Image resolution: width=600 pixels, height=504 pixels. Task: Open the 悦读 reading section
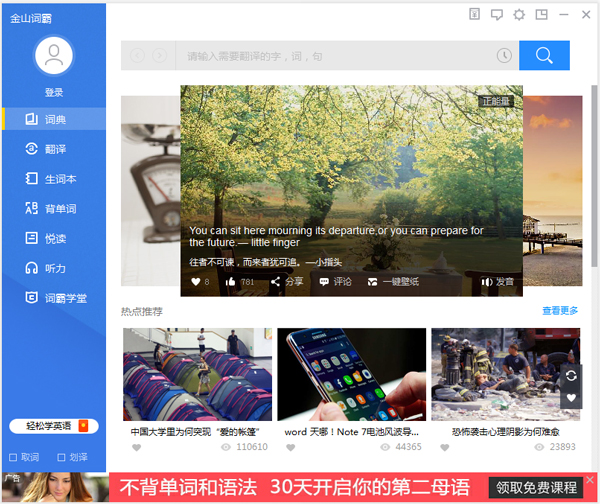(54, 238)
